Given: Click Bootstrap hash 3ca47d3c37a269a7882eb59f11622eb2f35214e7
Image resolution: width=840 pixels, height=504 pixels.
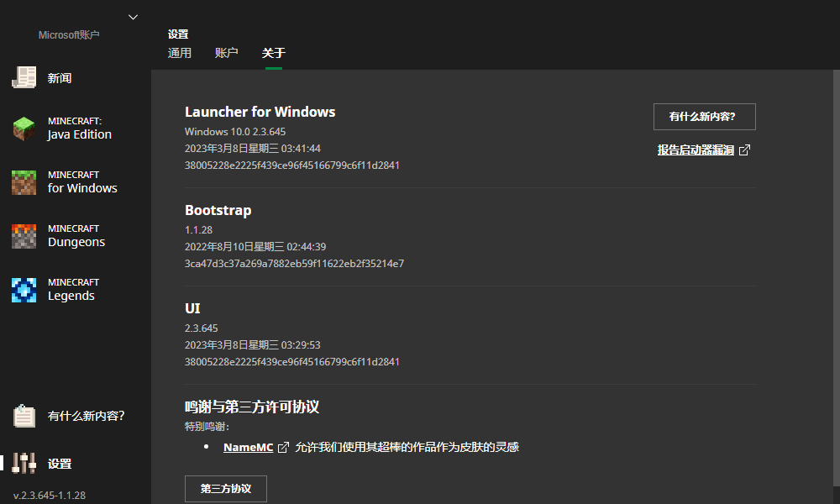Looking at the screenshot, I should [x=294, y=264].
